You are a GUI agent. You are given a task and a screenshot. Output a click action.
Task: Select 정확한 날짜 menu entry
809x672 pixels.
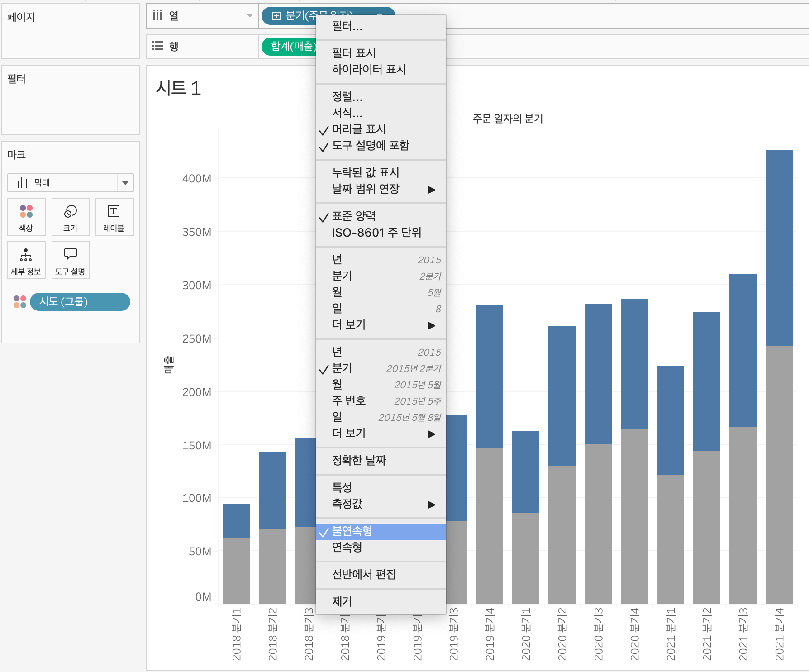click(x=381, y=461)
